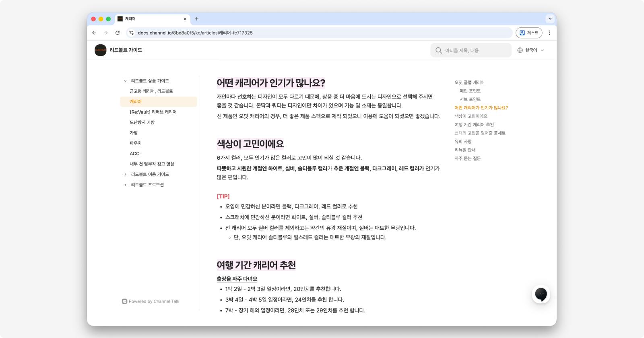This screenshot has width=644, height=338.
Task: Jump to 자주 묻는 질문 in contents
Action: [468, 159]
